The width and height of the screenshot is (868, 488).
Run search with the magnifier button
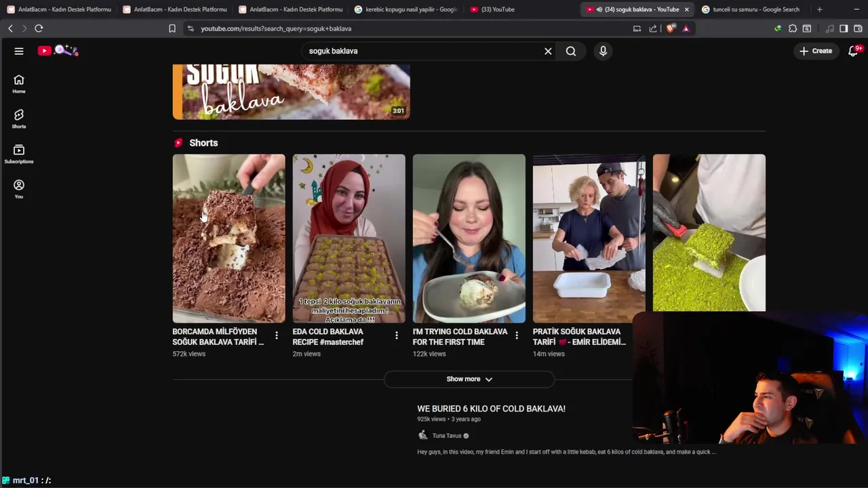coord(571,51)
